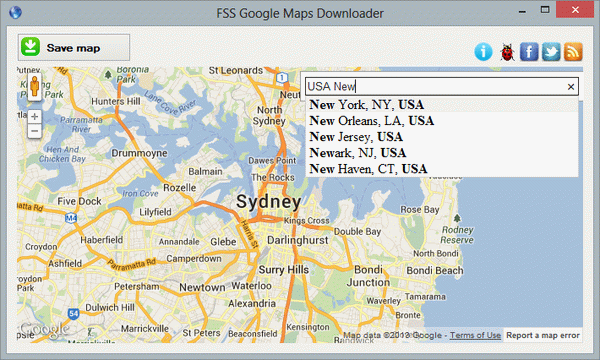This screenshot has width=600, height=360.
Task: Select suggestion New Orleans, LA, USA
Action: [x=442, y=121]
